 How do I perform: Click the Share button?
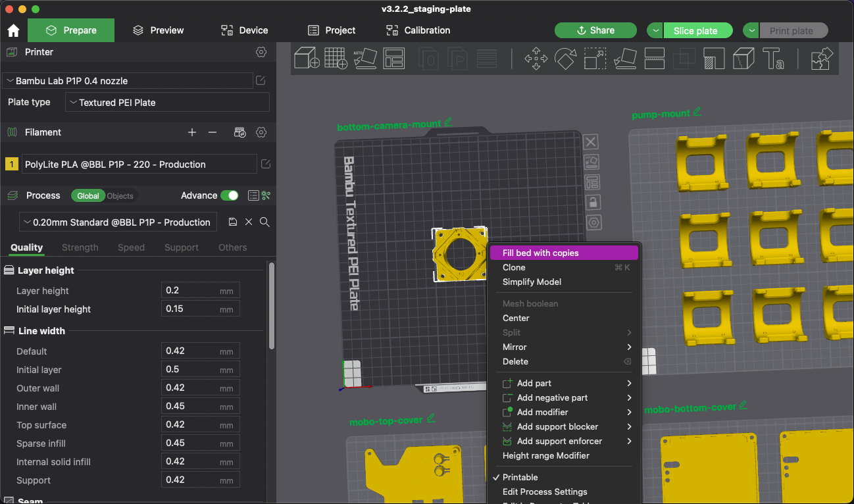pos(595,30)
